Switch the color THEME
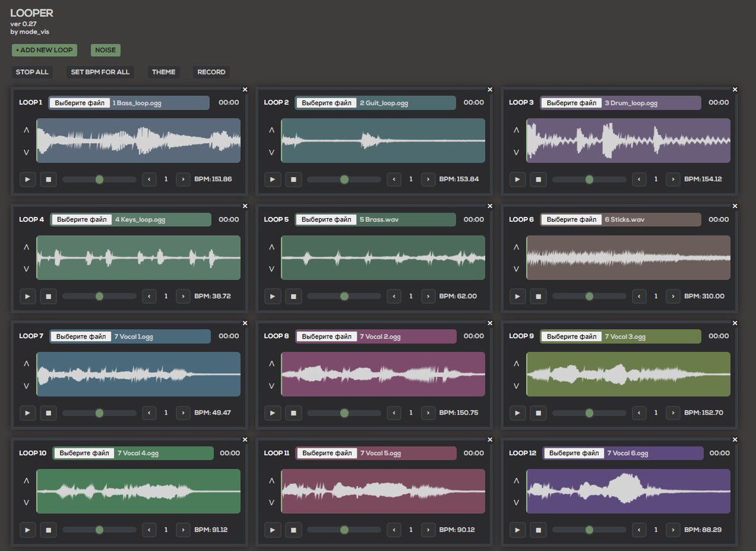Viewport: 756px width, 551px height. 164,72
